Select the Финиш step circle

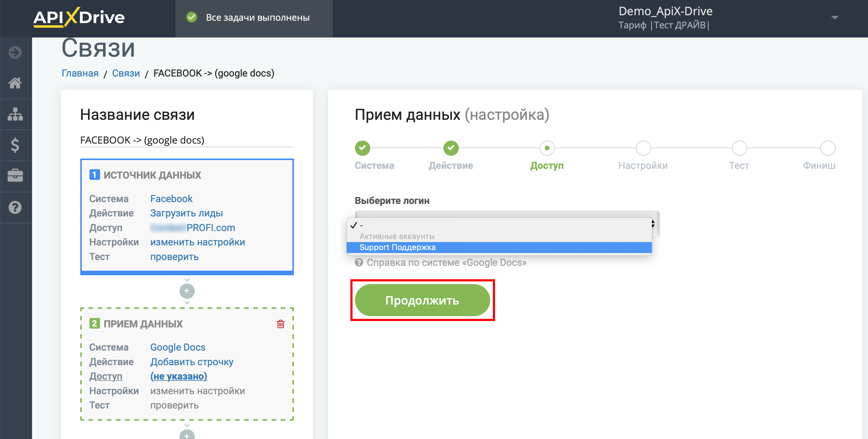[828, 148]
